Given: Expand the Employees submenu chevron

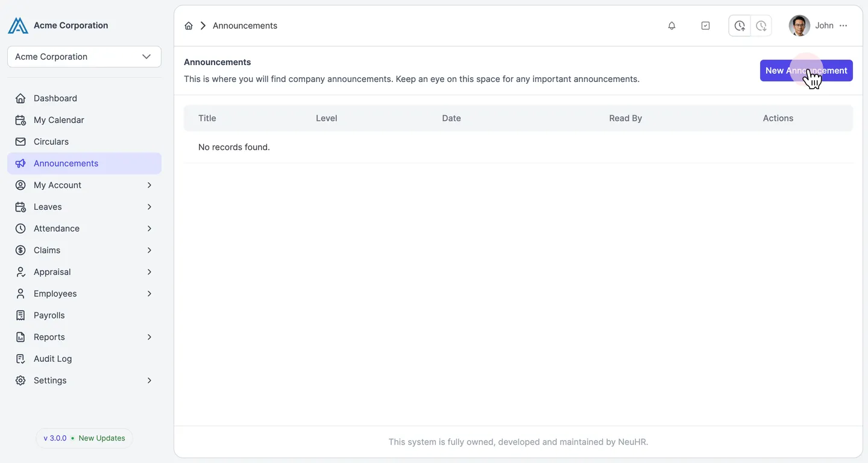Looking at the screenshot, I should (149, 294).
